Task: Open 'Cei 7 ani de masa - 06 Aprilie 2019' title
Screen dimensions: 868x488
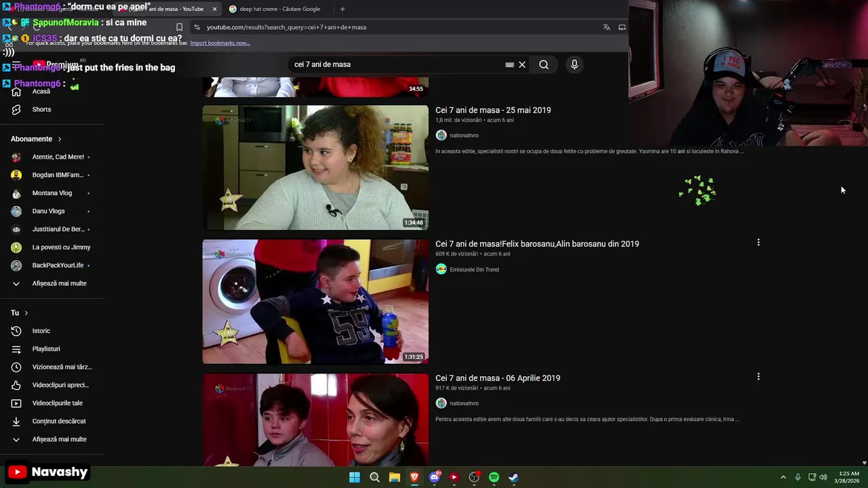Action: point(498,378)
